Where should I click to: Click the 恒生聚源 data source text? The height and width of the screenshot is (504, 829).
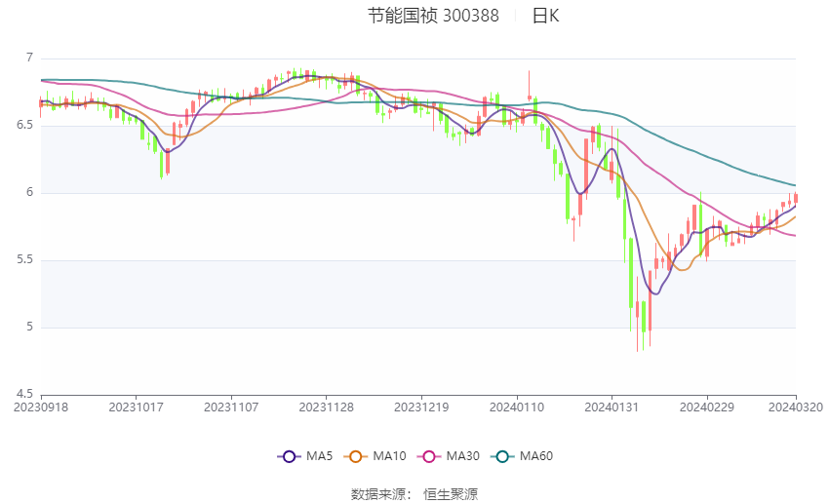[451, 494]
